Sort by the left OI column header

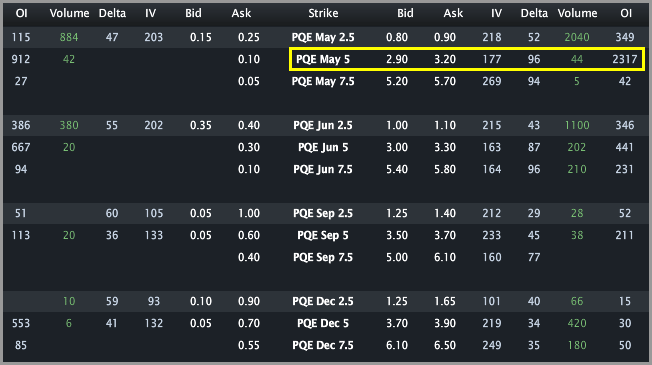pyautogui.click(x=22, y=13)
